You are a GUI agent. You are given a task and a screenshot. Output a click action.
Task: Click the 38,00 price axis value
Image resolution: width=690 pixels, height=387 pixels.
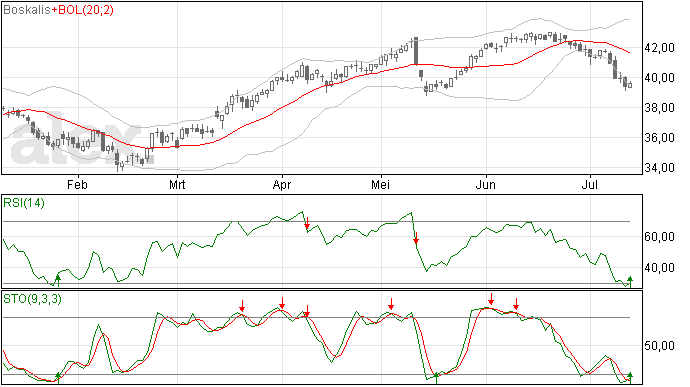[659, 108]
